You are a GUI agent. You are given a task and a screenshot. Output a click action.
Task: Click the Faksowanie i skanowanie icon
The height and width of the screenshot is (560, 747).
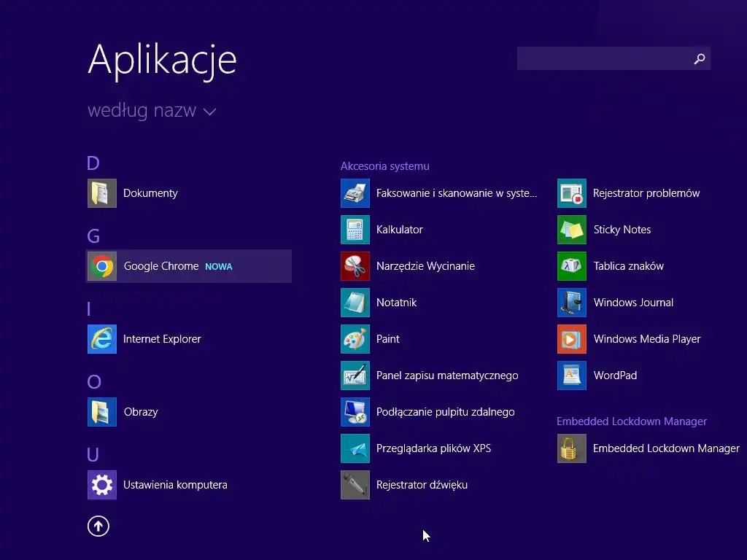click(x=355, y=193)
